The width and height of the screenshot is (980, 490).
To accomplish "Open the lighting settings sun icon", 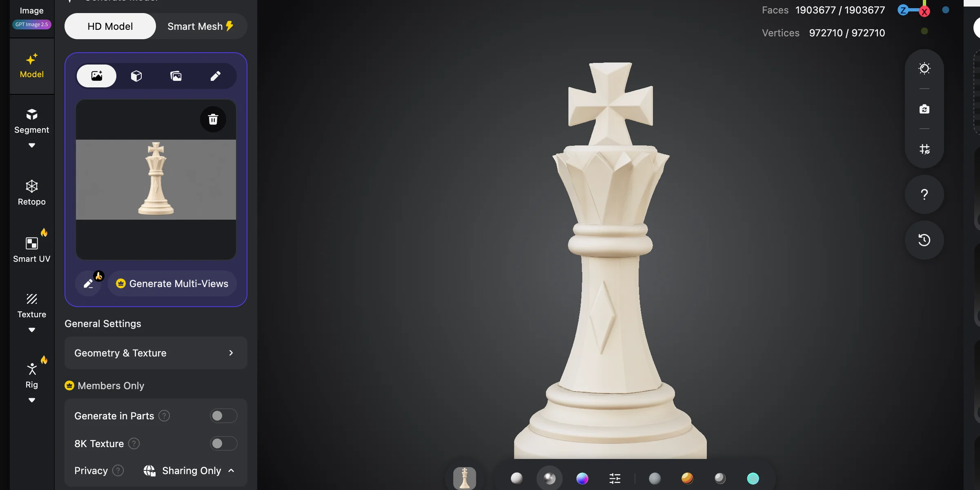I will point(924,68).
